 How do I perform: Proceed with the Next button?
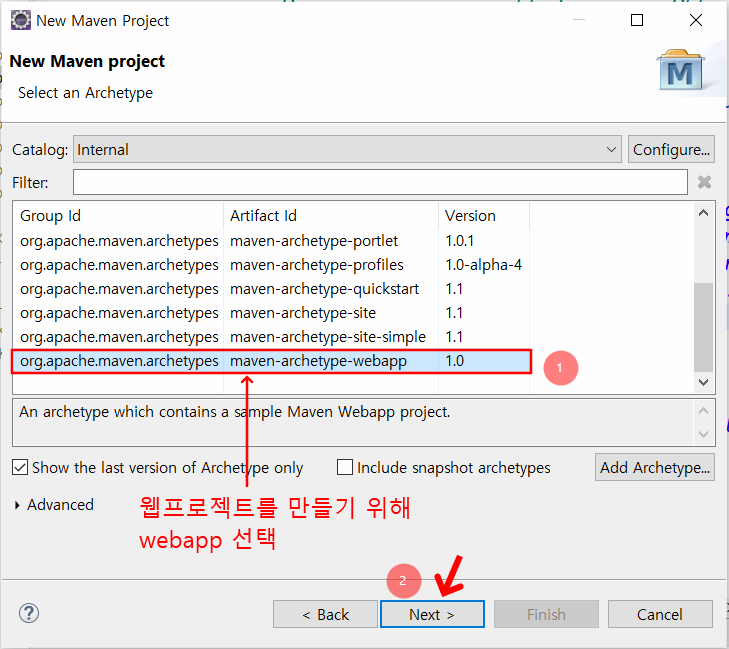(432, 614)
